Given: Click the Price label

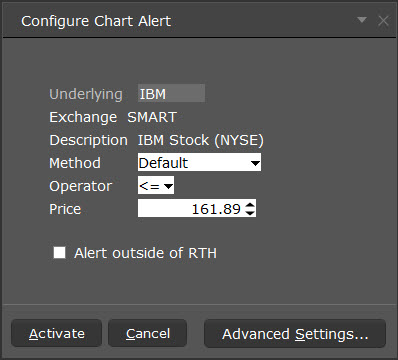Looking at the screenshot, I should click(65, 209).
